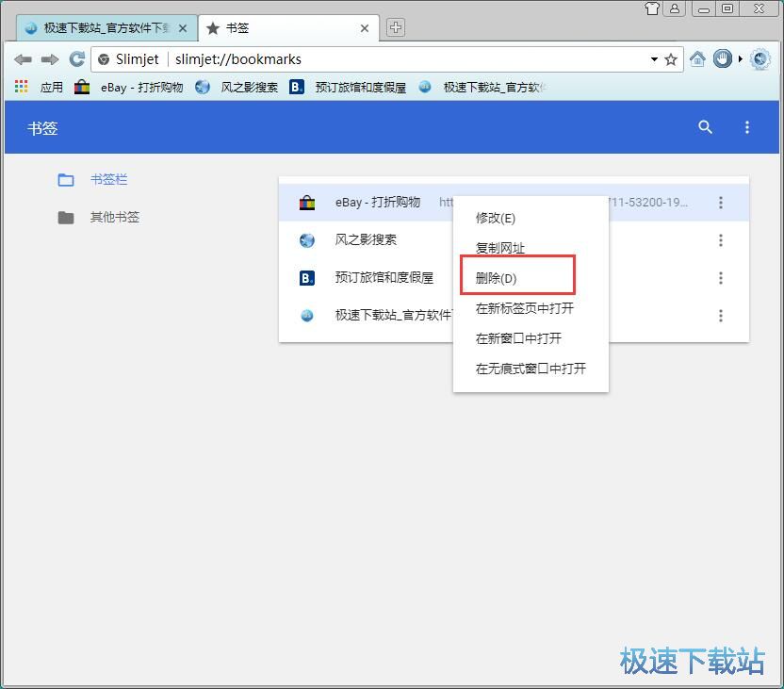Image resolution: width=784 pixels, height=689 pixels.
Task: Go back with the back arrow
Action: click(23, 59)
